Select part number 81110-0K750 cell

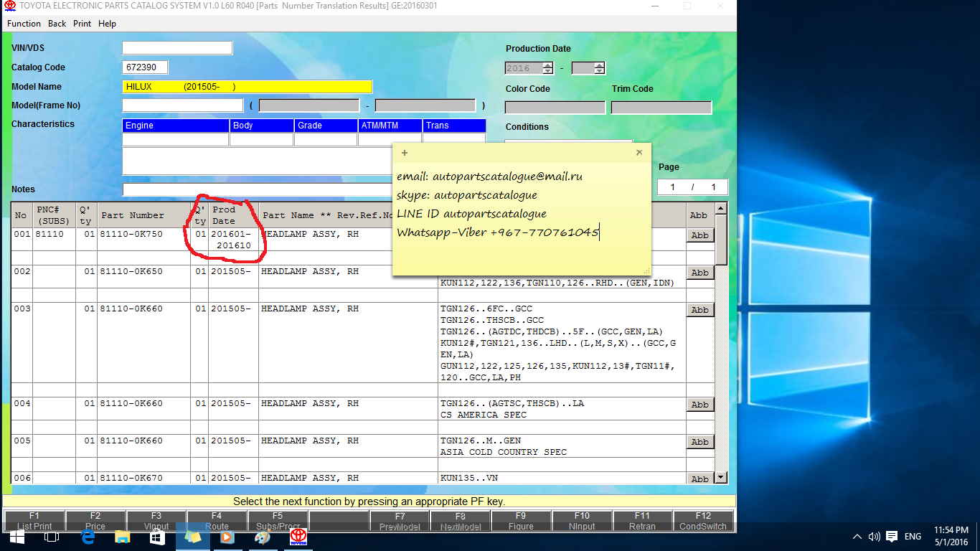(x=143, y=240)
